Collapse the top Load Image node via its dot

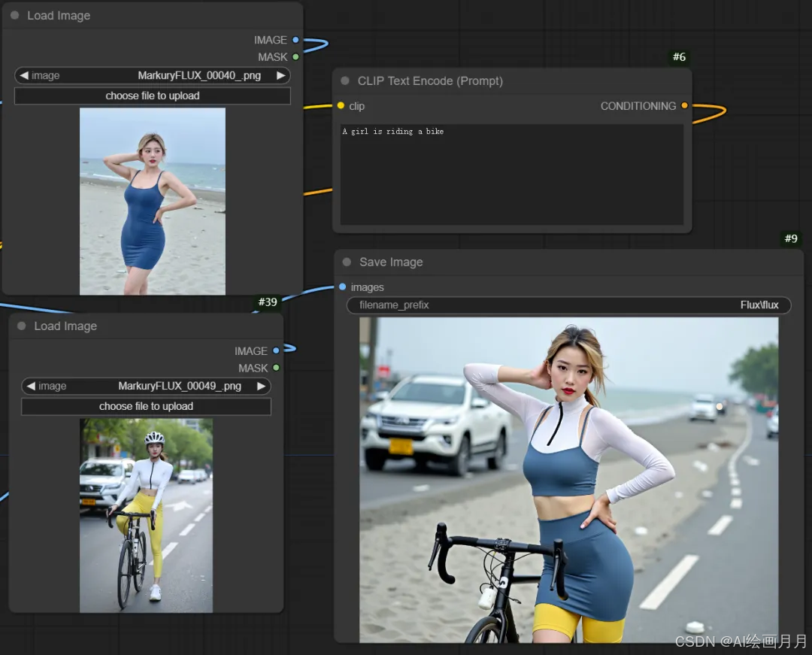15,15
